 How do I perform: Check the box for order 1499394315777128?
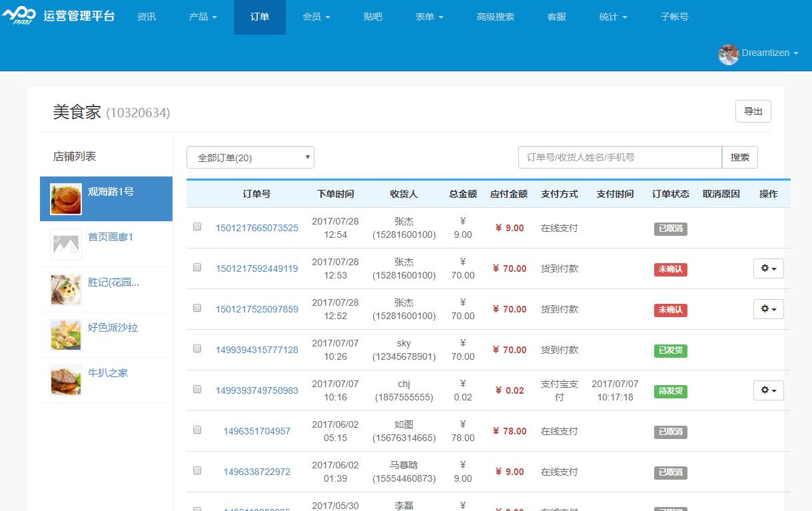(x=197, y=348)
